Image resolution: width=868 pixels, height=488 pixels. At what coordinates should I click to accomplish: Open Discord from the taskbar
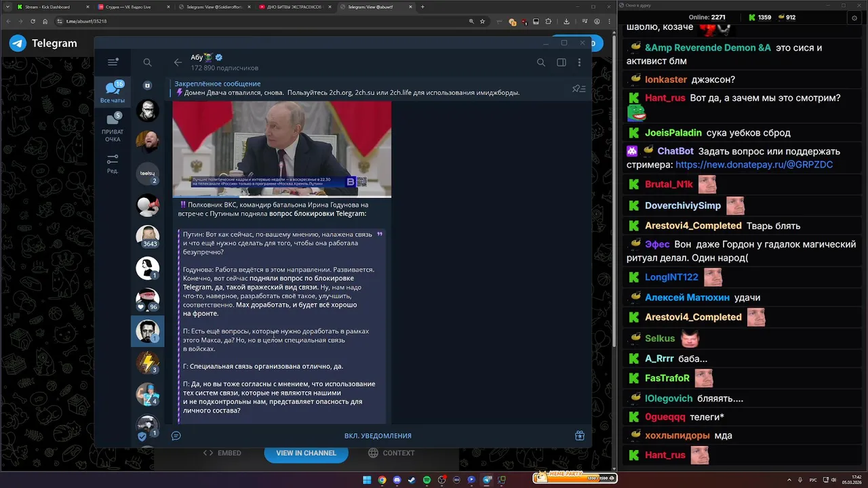click(397, 480)
